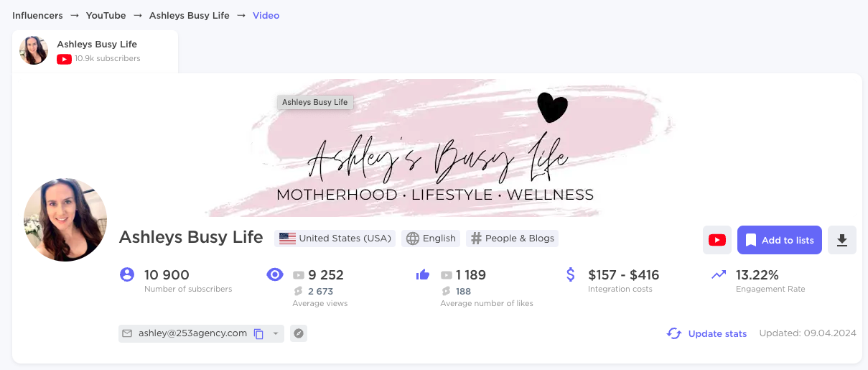Viewport: 868px width, 370px height.
Task: Click the dollar sign integration costs icon
Action: pos(571,274)
